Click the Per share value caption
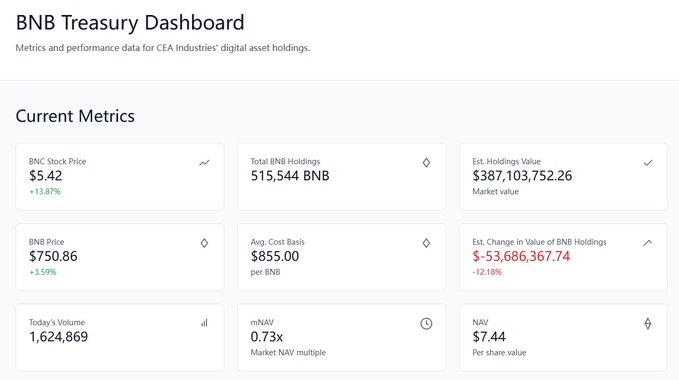 coord(499,352)
